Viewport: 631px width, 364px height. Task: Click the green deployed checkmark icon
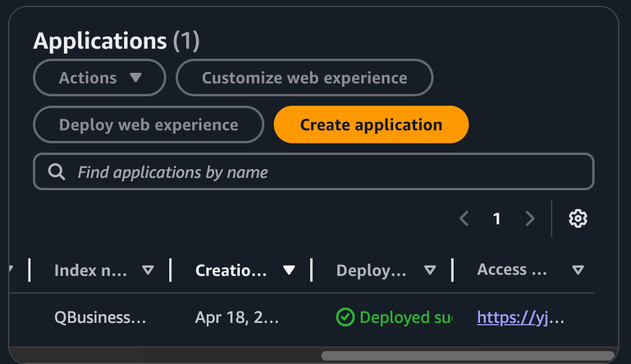(345, 317)
